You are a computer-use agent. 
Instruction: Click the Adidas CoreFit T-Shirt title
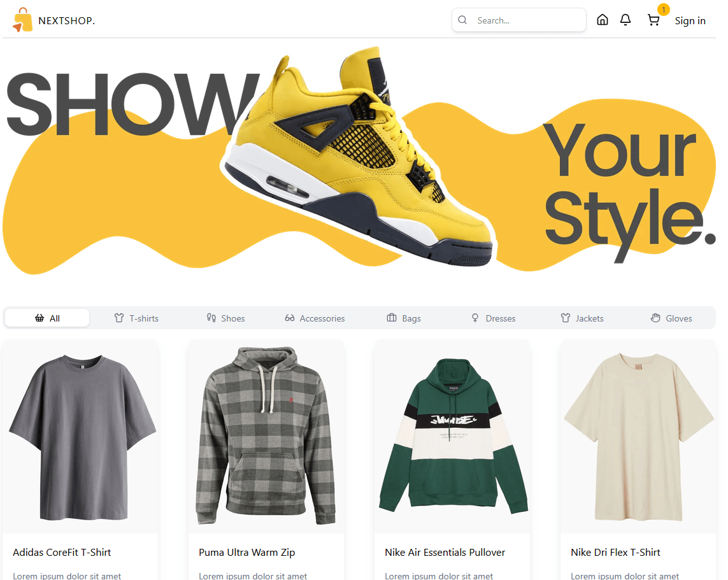click(62, 552)
